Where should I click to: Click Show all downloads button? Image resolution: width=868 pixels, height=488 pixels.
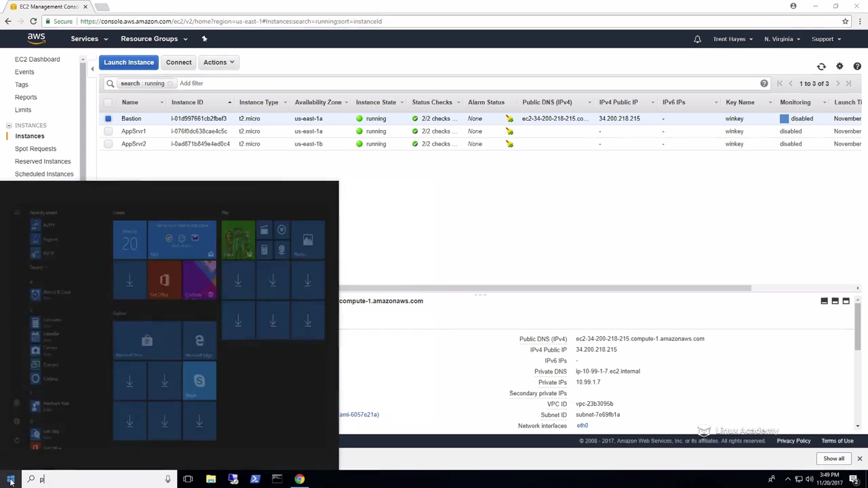[x=833, y=459]
